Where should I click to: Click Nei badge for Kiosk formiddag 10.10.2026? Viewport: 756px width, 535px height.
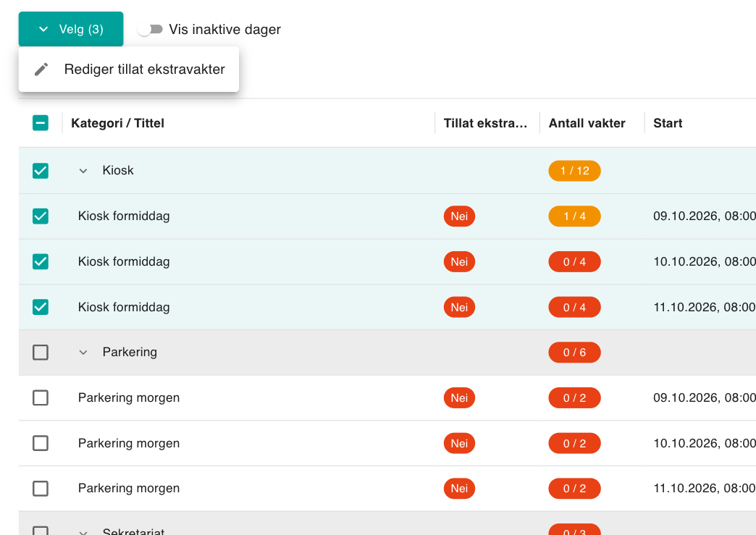click(460, 262)
